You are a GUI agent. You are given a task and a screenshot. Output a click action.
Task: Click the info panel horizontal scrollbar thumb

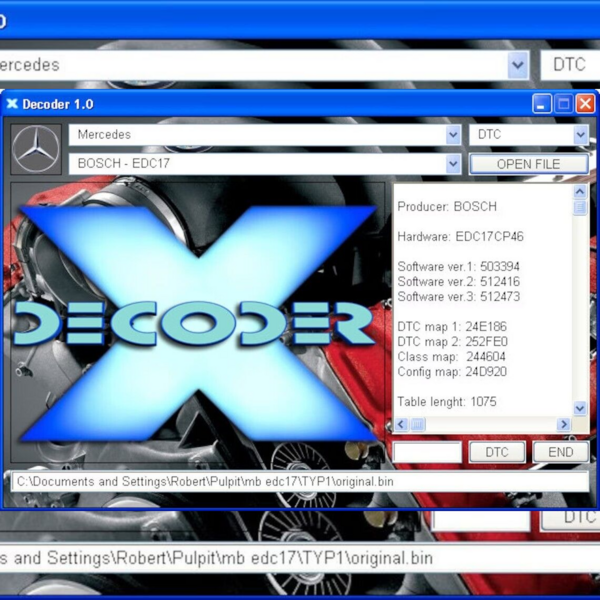[x=417, y=424]
